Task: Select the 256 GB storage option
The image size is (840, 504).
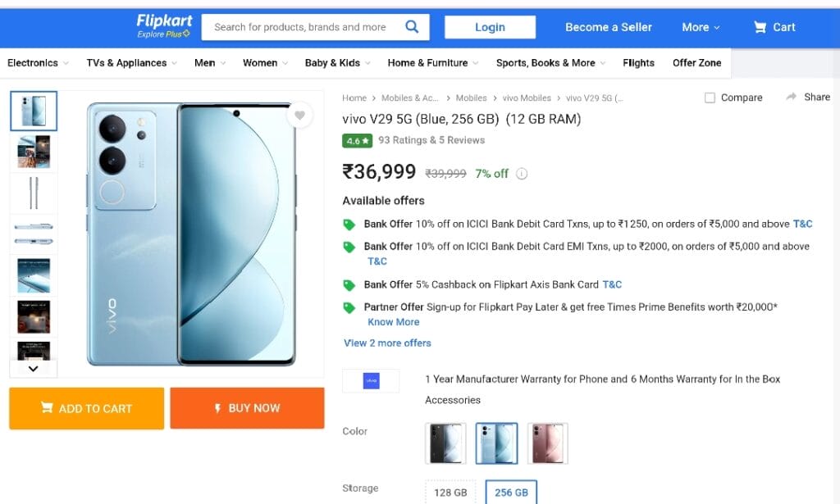Action: [x=511, y=493]
